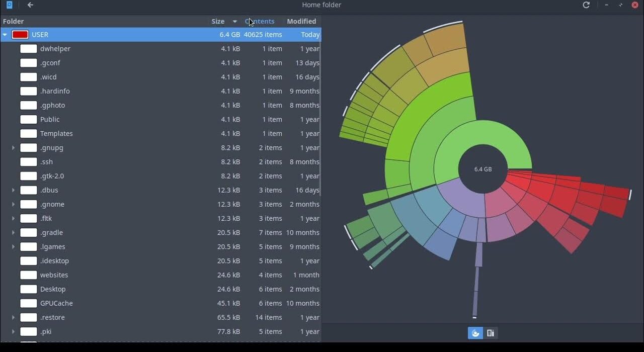The image size is (644, 352).
Task: Switch to treemap chart view
Action: pos(491,333)
